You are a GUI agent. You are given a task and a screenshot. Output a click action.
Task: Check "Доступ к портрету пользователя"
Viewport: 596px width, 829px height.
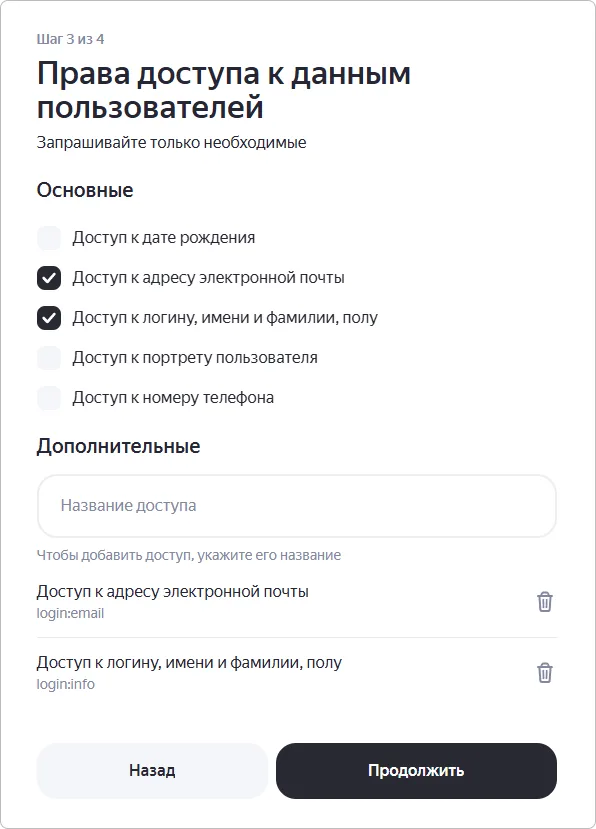coord(48,357)
